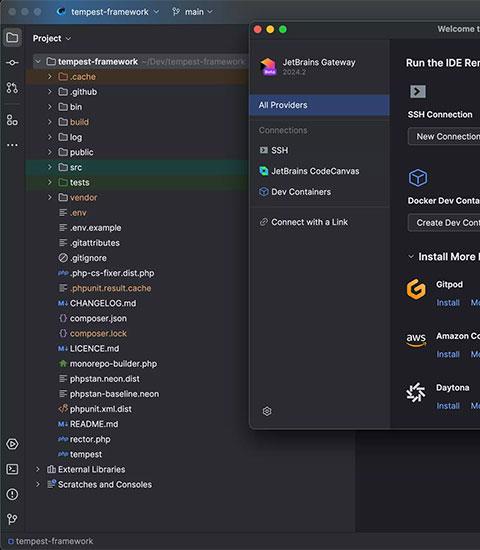Click the Create Dev Container button

coord(444,223)
